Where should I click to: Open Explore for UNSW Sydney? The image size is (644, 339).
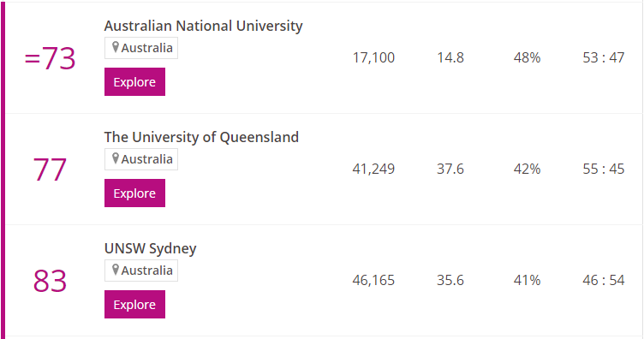134,304
